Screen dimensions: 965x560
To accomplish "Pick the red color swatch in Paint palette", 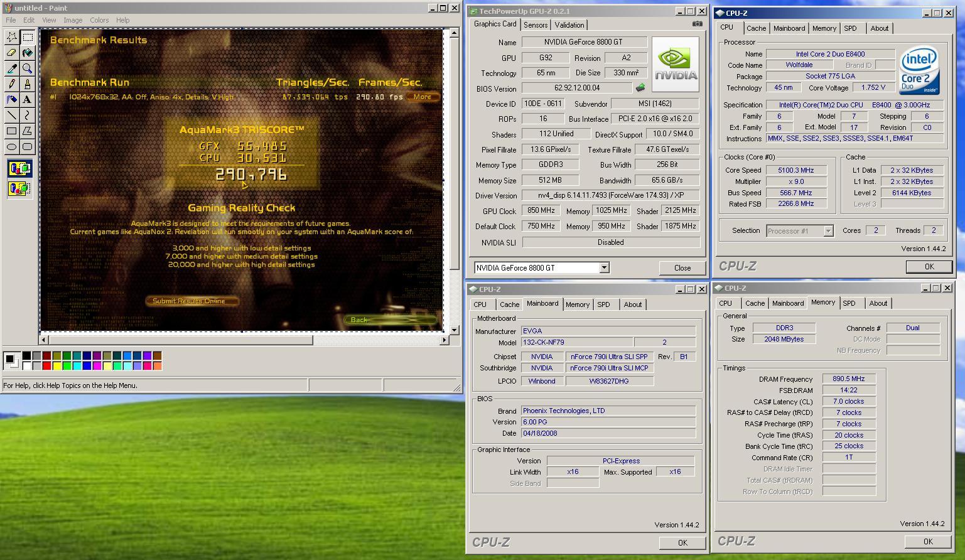I will [47, 366].
